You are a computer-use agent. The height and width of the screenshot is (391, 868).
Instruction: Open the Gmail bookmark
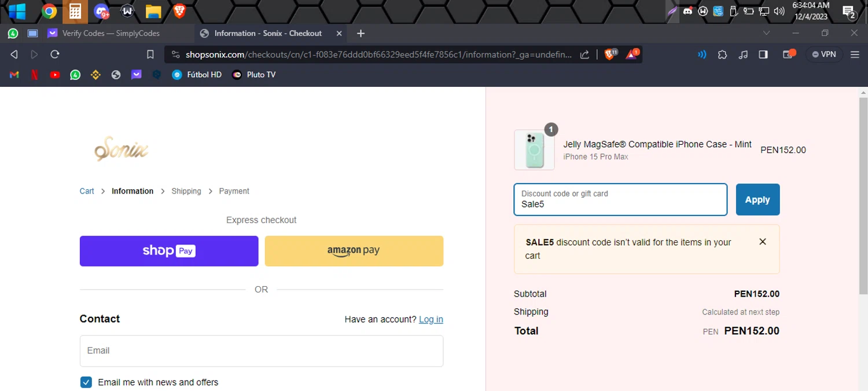pyautogui.click(x=14, y=75)
